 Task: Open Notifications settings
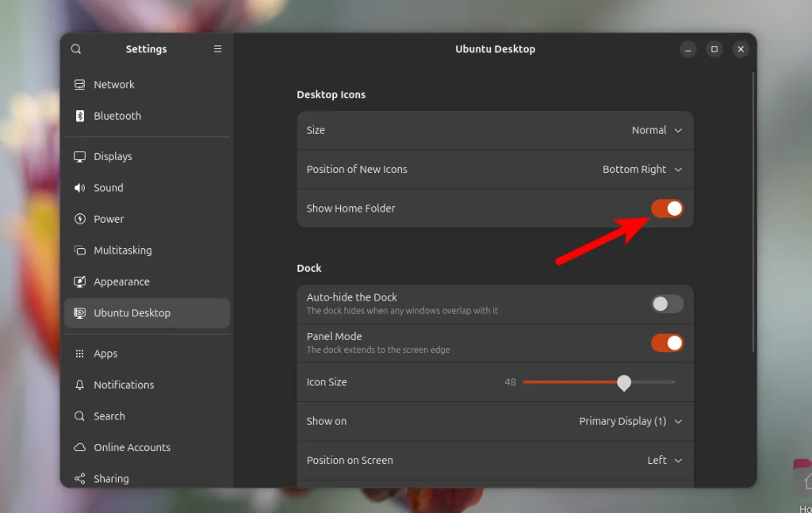click(79, 385)
